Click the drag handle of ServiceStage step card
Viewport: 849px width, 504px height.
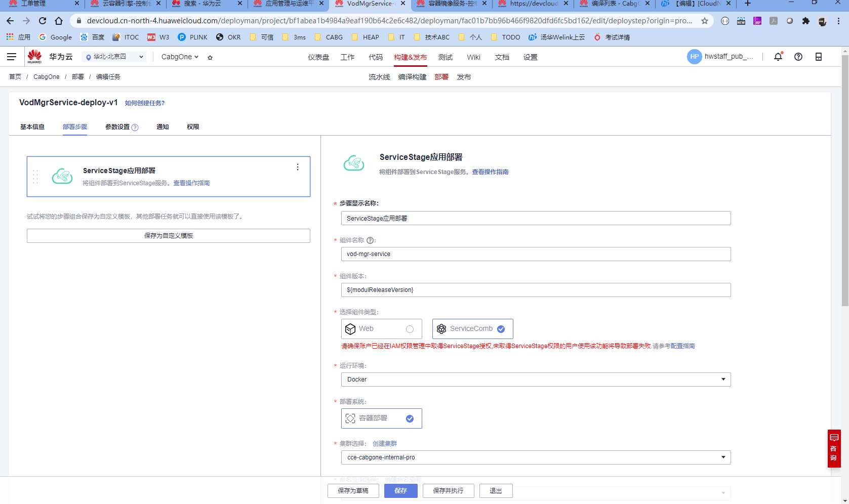coord(35,177)
